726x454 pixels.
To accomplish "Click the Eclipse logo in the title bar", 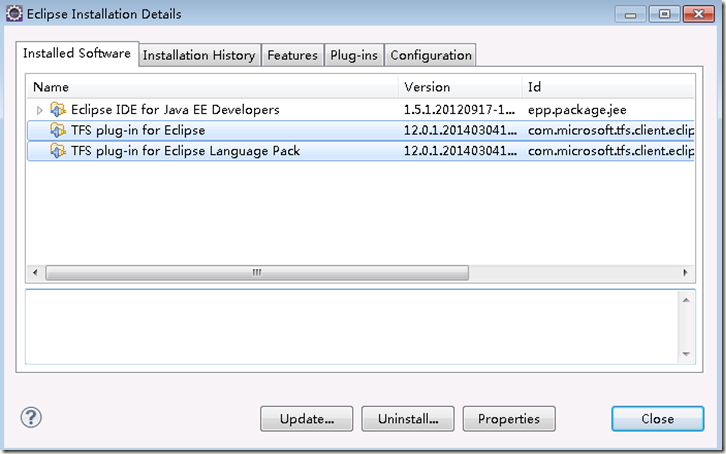I will [x=14, y=13].
